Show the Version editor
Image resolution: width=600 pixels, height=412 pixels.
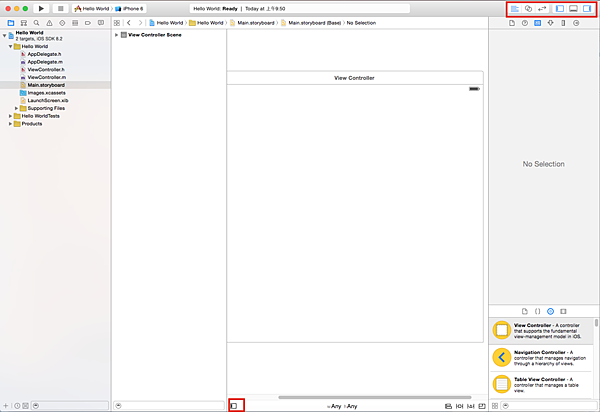[x=542, y=8]
